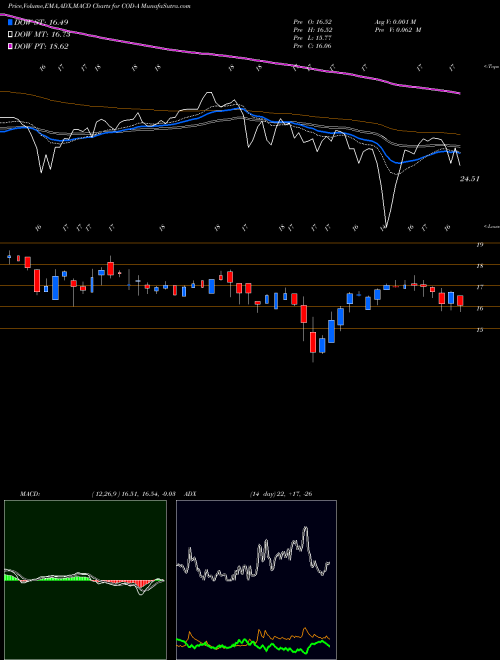Select the 'DOW MT: 16.73' legend label
500x660 pixels.
pyautogui.click(x=42, y=35)
